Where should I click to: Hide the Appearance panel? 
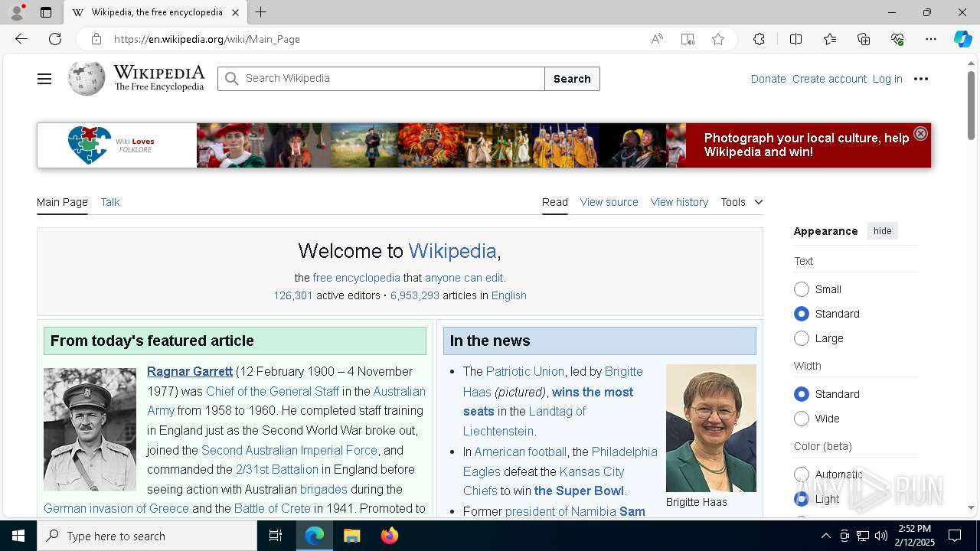pyautogui.click(x=882, y=231)
